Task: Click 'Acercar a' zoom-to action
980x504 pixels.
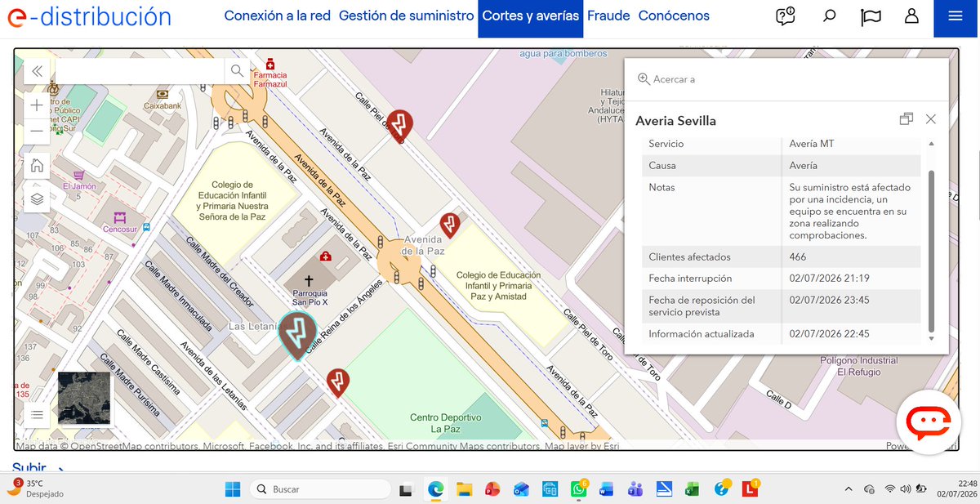Action: tap(666, 79)
